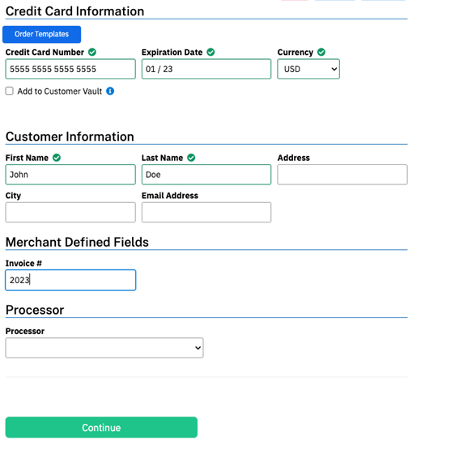Image resolution: width=476 pixels, height=457 pixels.
Task: Click the Last Name field containing Doe
Action: click(x=206, y=175)
